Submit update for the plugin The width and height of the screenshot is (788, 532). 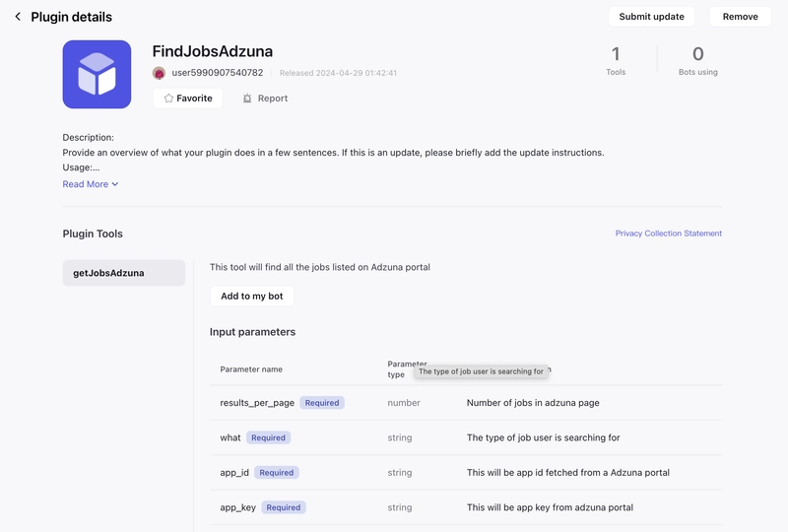tap(651, 17)
